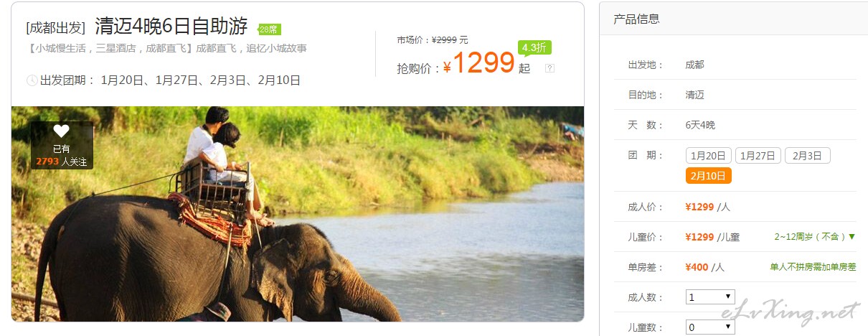Click the green arrow after 不含
The image size is (868, 336).
pos(852,236)
